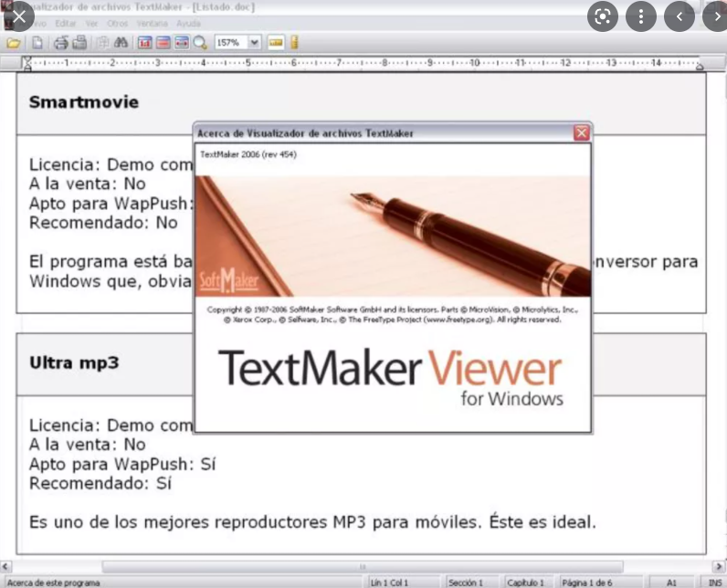Click the 'Smartmovie' heading in document

point(84,102)
